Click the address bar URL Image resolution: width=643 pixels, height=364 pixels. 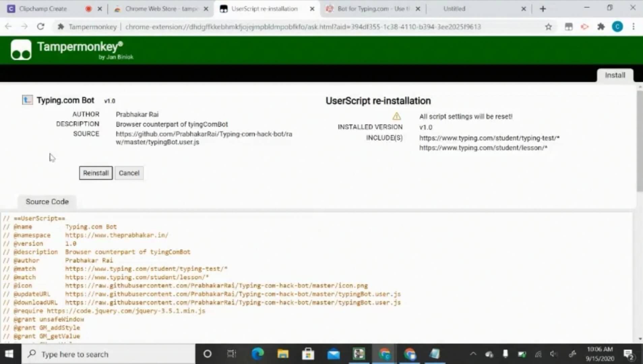(303, 27)
